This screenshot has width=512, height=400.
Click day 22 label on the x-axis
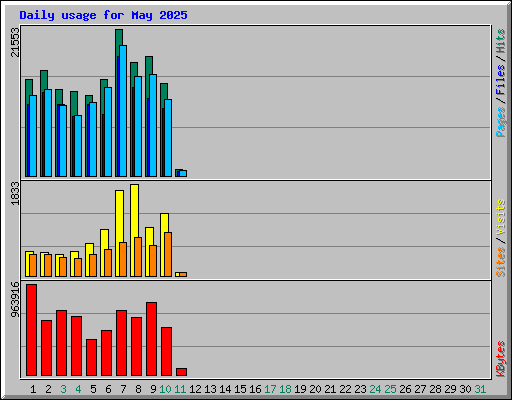(x=345, y=389)
